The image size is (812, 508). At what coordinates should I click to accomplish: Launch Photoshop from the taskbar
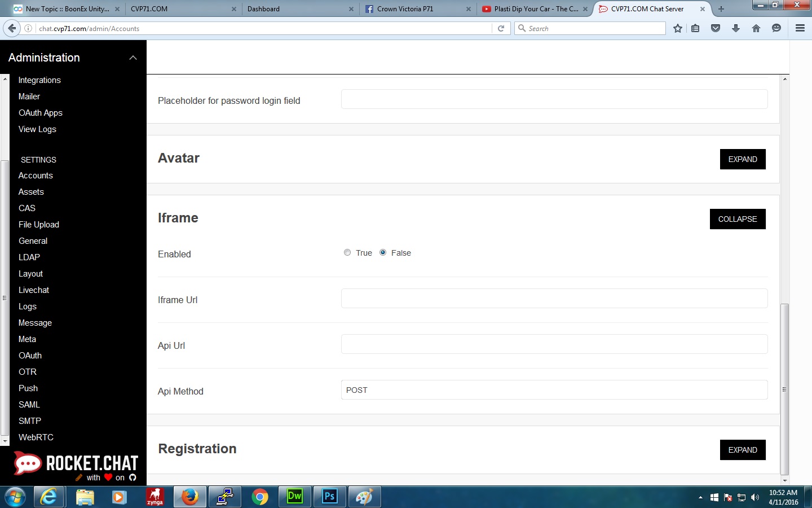click(x=329, y=497)
